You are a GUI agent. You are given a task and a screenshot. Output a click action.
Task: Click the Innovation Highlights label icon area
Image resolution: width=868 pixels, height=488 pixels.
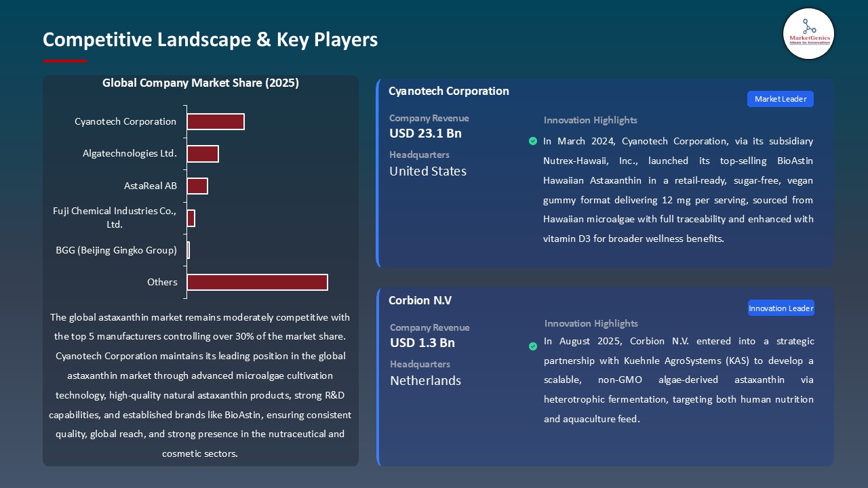point(590,120)
